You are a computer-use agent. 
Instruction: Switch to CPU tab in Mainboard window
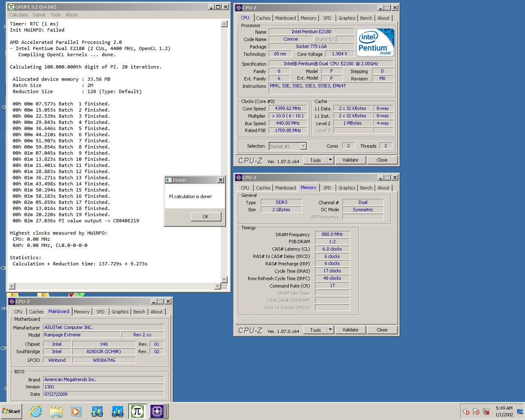pyautogui.click(x=18, y=312)
